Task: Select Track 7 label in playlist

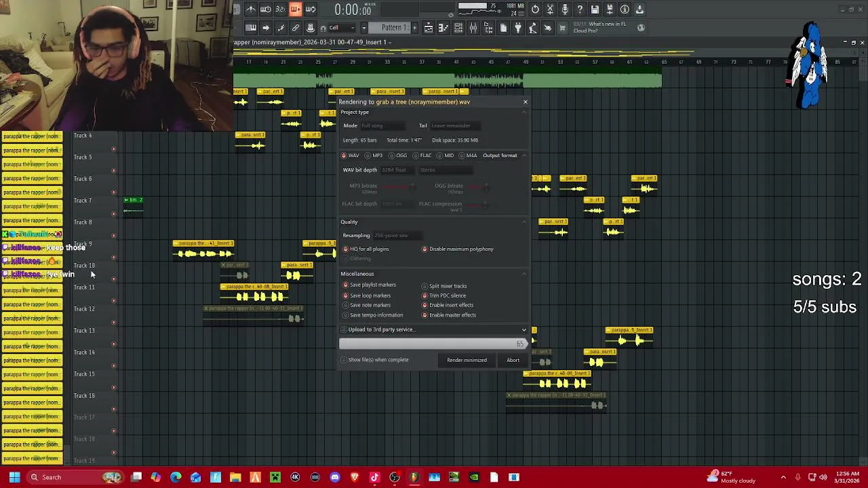Action: pos(83,201)
